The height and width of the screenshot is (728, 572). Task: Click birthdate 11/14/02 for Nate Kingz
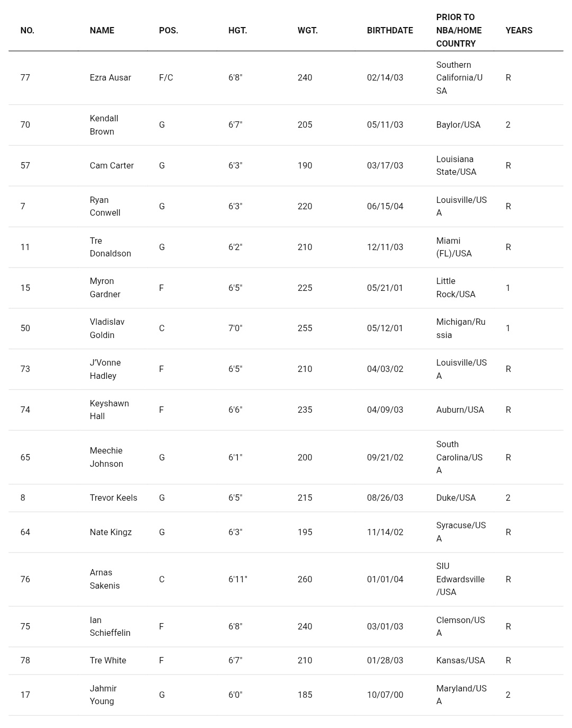click(x=385, y=532)
